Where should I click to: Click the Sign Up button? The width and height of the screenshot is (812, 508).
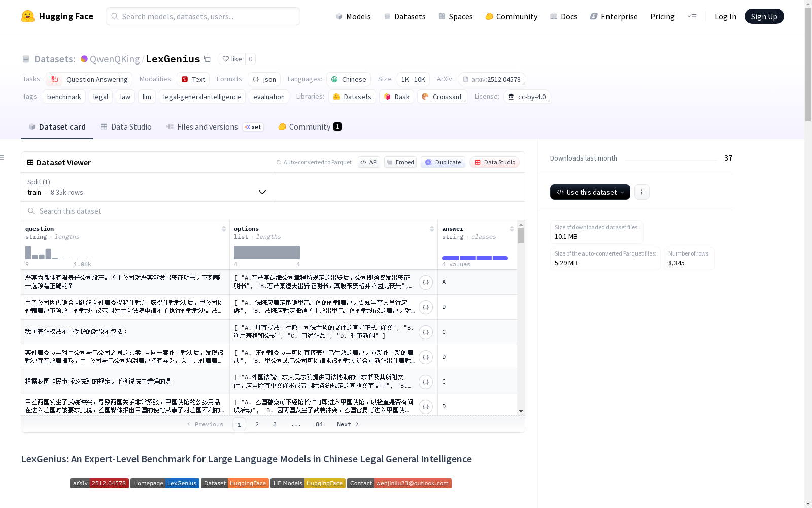pyautogui.click(x=764, y=16)
